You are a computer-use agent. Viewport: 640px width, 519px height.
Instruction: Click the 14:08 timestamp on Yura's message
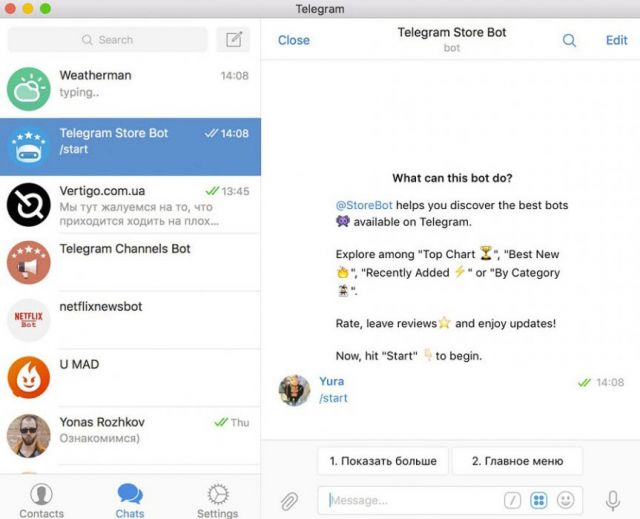pyautogui.click(x=610, y=382)
